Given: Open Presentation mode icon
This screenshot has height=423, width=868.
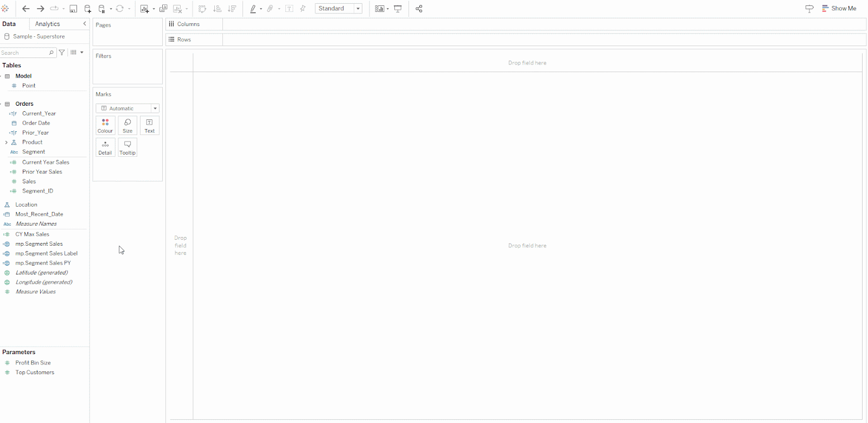Looking at the screenshot, I should 398,9.
